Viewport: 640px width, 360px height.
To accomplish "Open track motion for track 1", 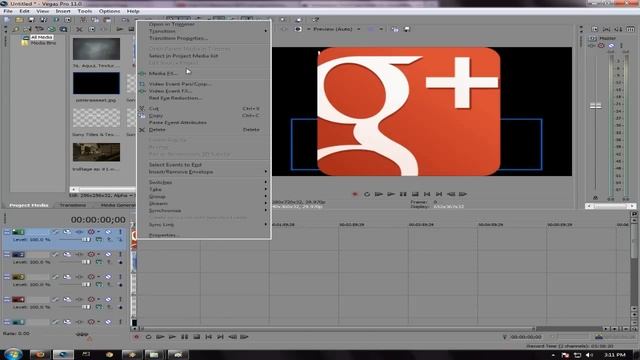I will click(67, 232).
